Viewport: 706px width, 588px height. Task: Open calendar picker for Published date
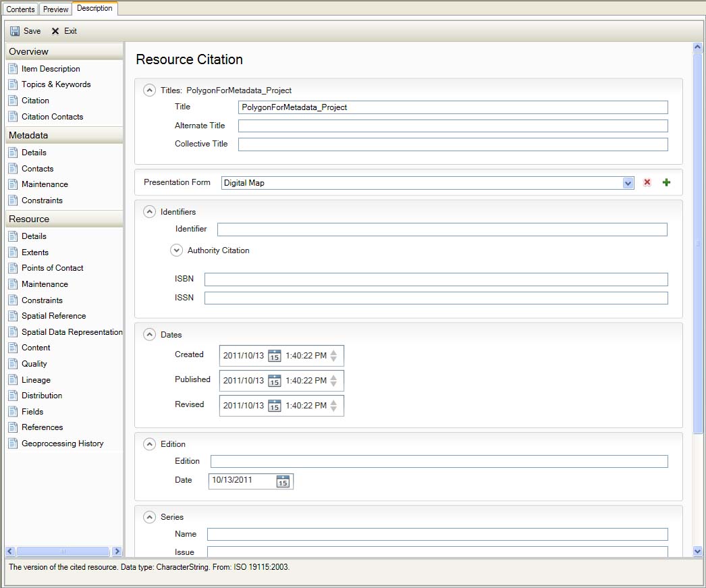274,381
